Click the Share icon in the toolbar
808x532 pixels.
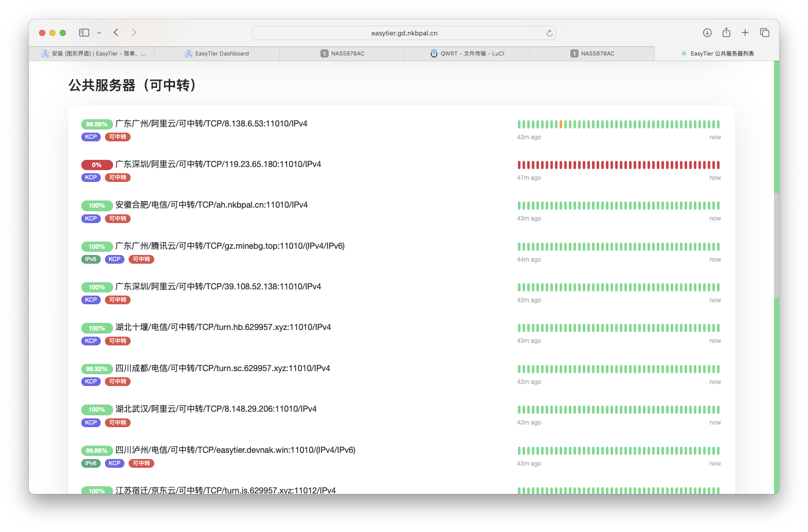point(726,33)
